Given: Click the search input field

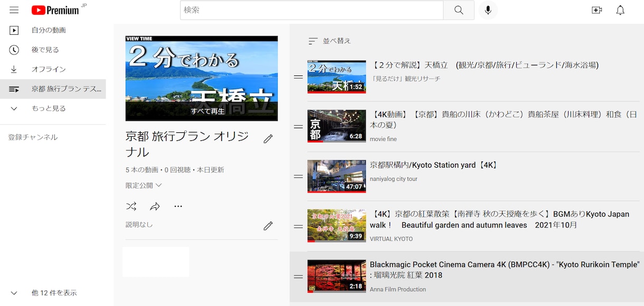Looking at the screenshot, I should [311, 10].
